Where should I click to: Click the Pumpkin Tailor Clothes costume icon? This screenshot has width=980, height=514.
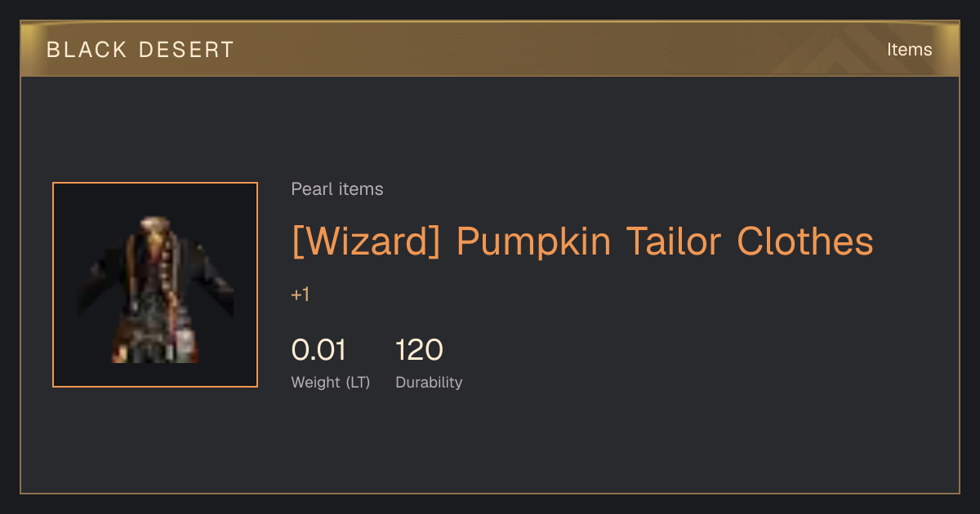[x=155, y=289]
